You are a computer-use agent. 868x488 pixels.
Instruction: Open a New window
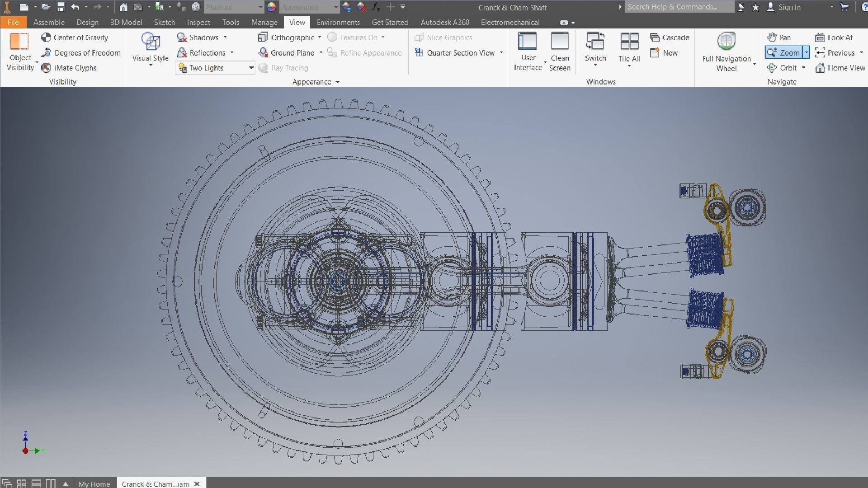click(664, 53)
